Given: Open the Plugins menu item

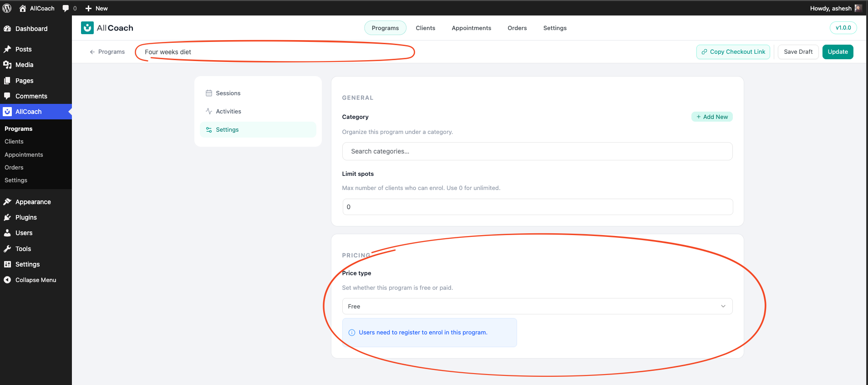Looking at the screenshot, I should (36, 217).
